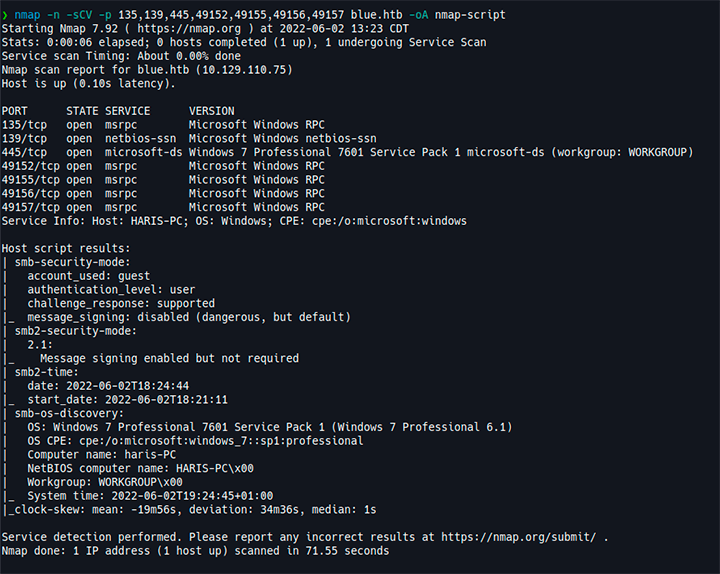Screen dimensions: 720x574
Task: Click the 445/tcp port entry
Action: click(x=24, y=152)
